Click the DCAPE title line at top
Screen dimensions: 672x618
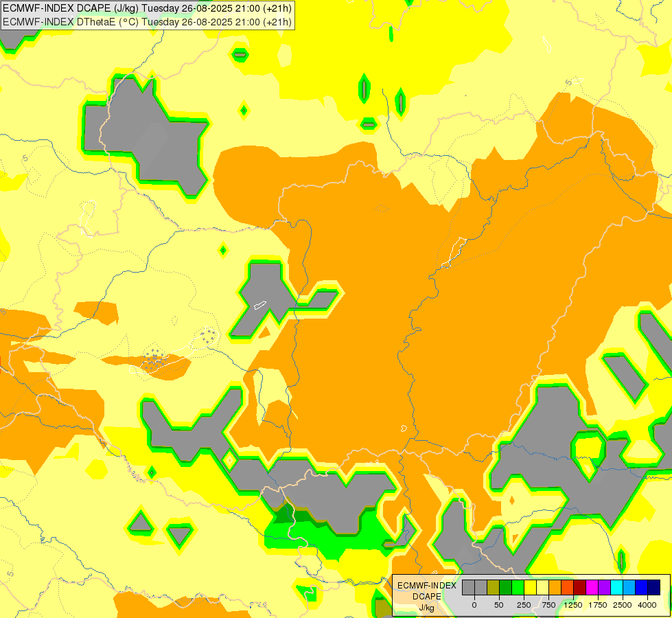[x=147, y=8]
